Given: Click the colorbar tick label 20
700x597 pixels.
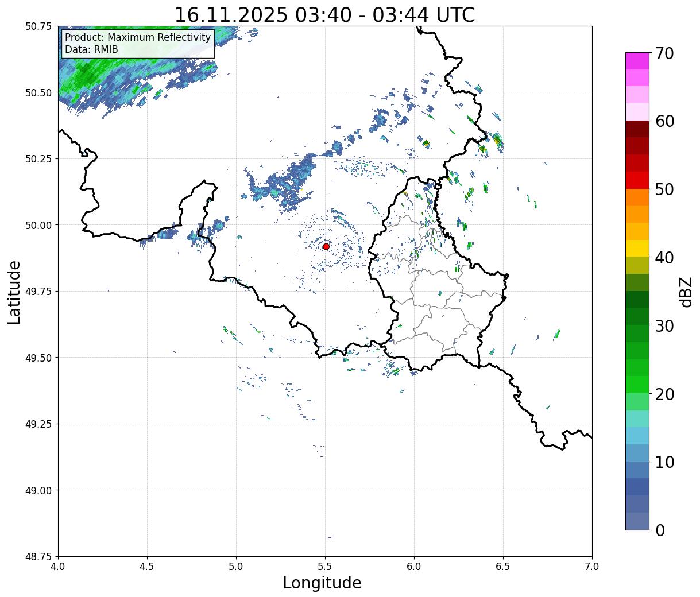Looking at the screenshot, I should (664, 394).
